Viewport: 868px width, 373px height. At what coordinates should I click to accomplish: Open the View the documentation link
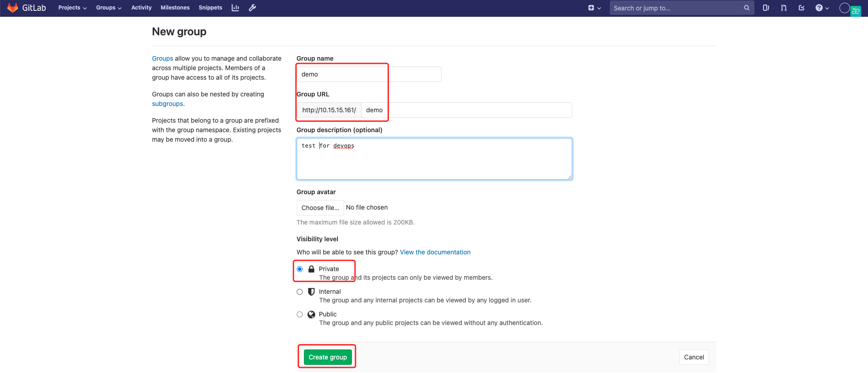pos(435,252)
